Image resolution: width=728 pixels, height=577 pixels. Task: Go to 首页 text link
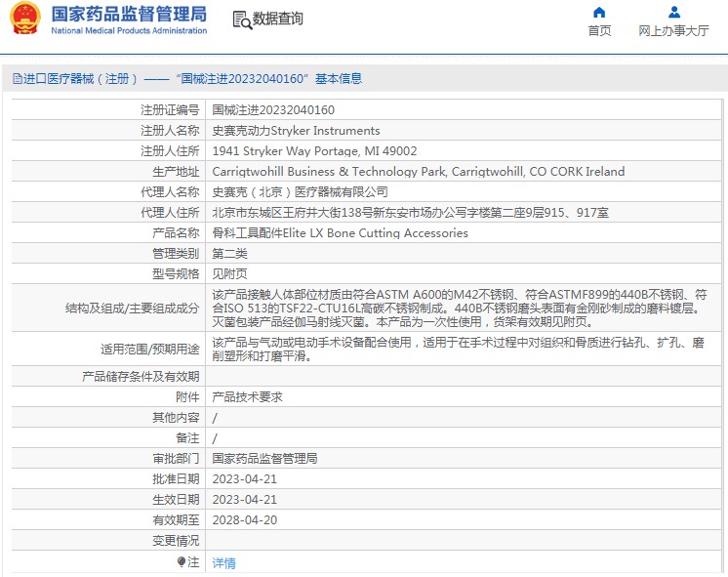pyautogui.click(x=599, y=30)
